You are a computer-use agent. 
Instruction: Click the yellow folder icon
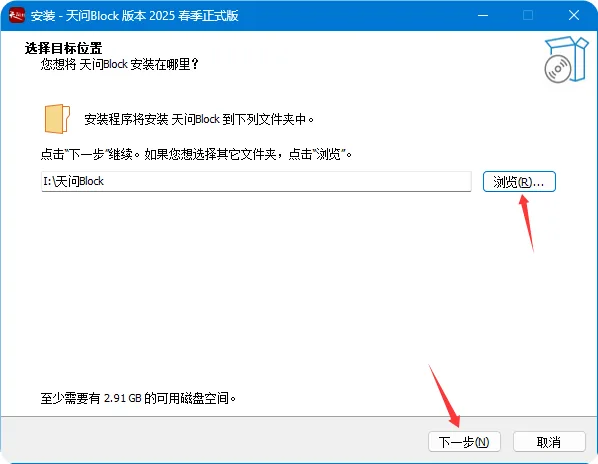57,119
